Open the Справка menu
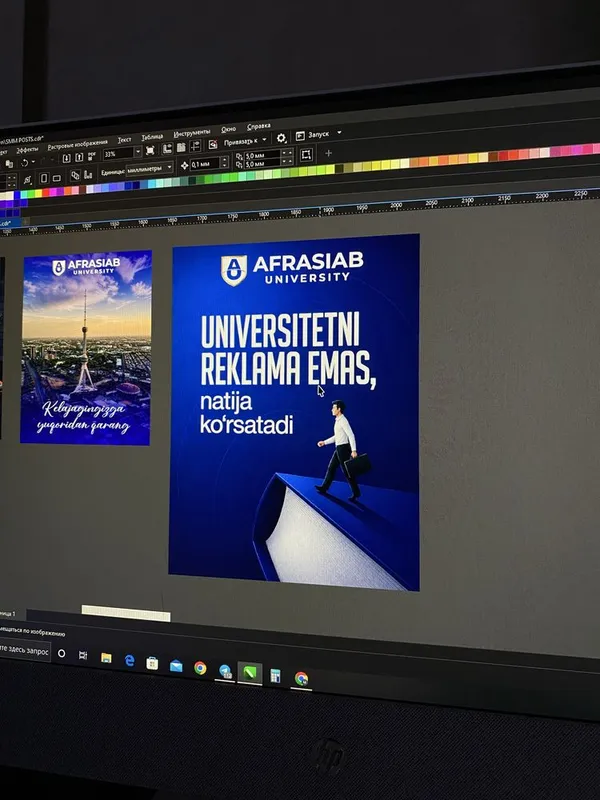 click(x=259, y=126)
